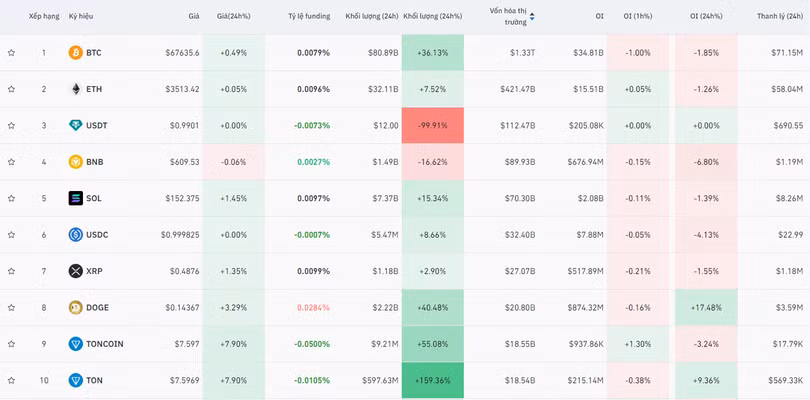The width and height of the screenshot is (810, 400).
Task: Click the red -99.91% volume cell
Action: (432, 125)
